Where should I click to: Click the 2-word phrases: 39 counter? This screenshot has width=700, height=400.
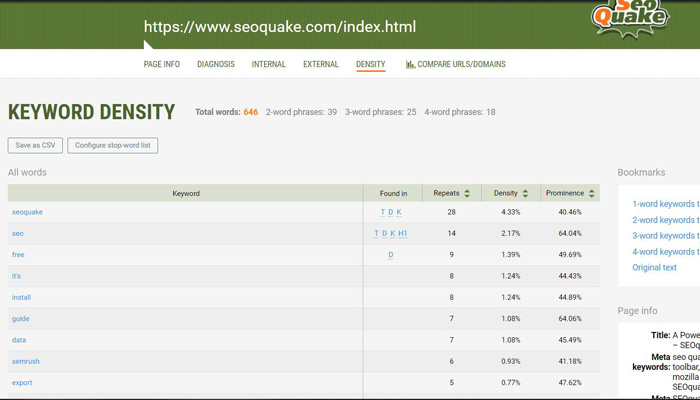301,112
